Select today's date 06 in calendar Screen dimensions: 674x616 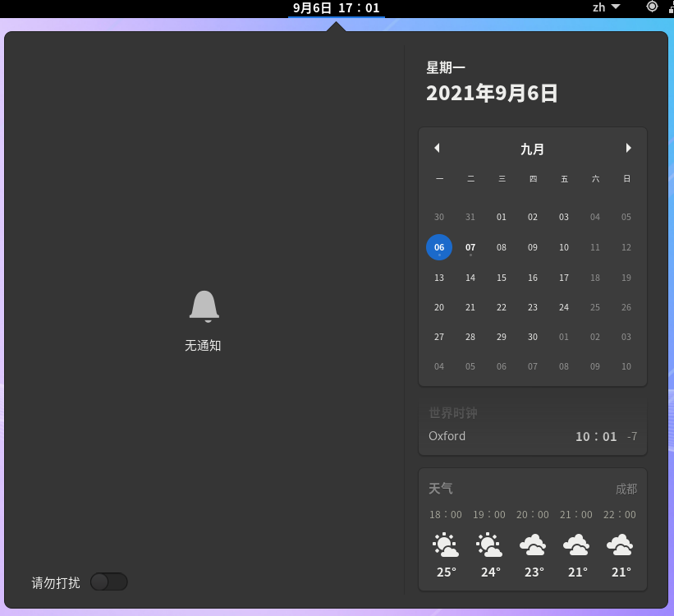click(x=439, y=247)
